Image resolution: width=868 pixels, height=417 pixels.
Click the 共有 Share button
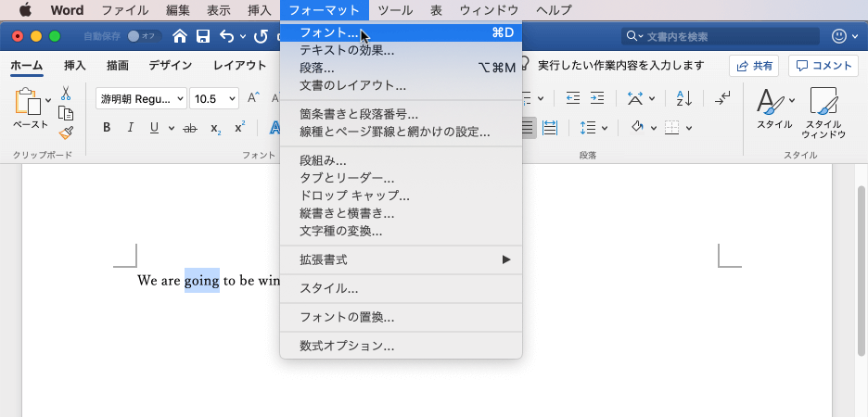(754, 66)
